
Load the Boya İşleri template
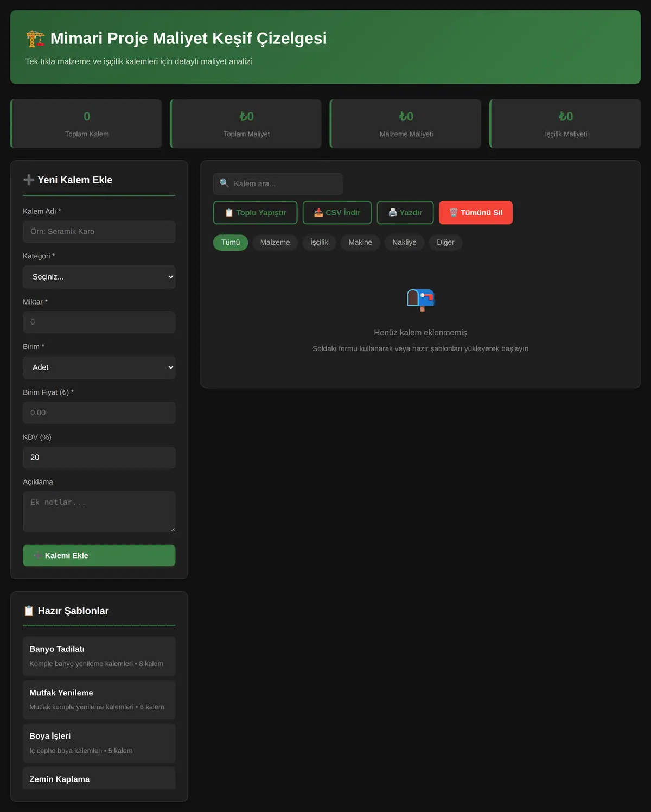(x=99, y=743)
